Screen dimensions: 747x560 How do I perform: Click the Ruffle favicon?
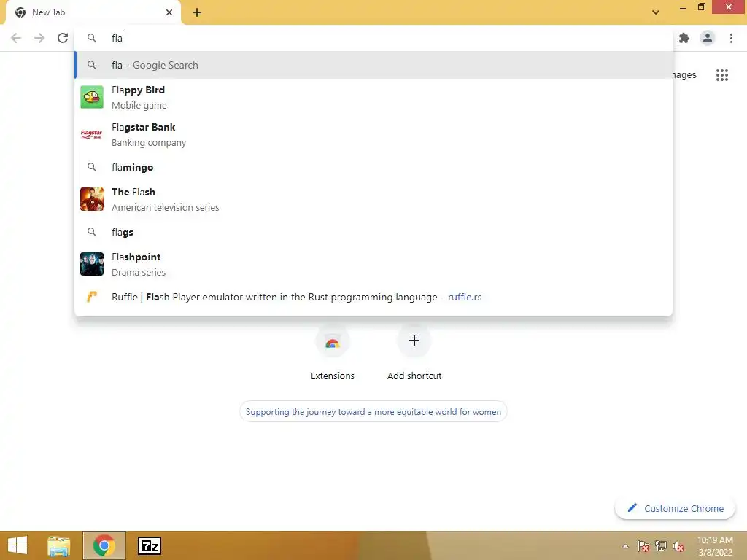point(92,297)
